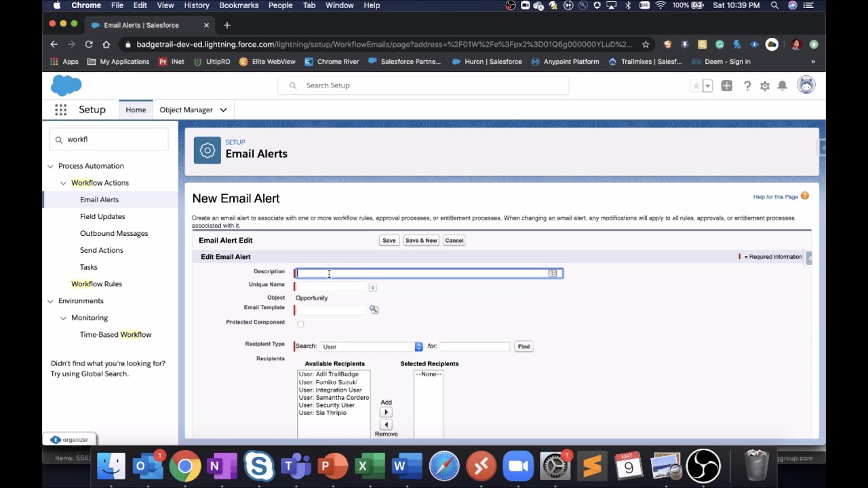Open Global Actions plus icon
The height and width of the screenshot is (488, 868).
tap(727, 86)
